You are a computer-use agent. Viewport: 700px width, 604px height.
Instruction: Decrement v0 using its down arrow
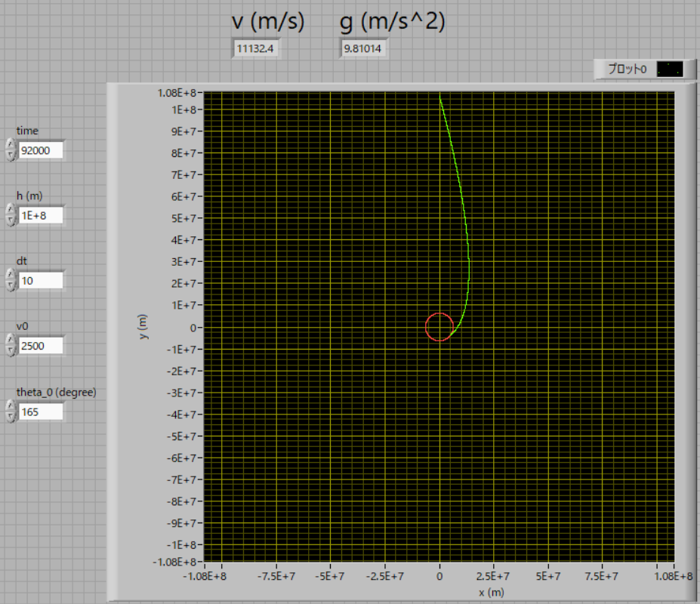[x=10, y=351]
